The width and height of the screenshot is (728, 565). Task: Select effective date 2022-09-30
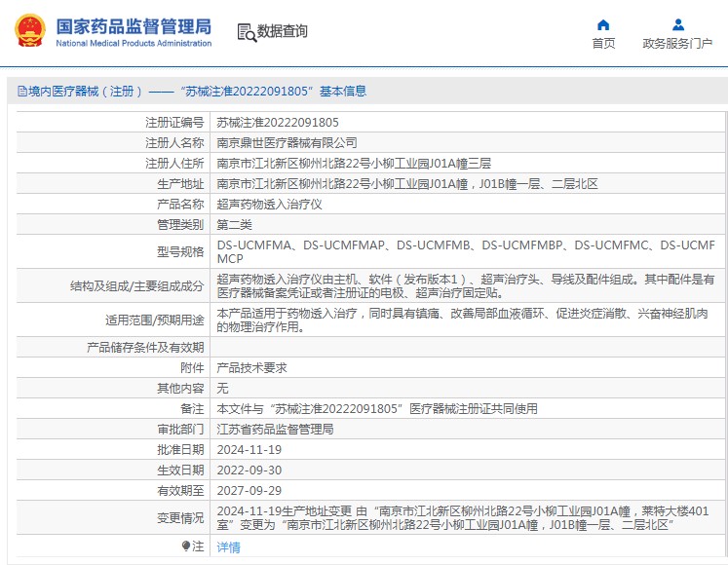(x=249, y=470)
